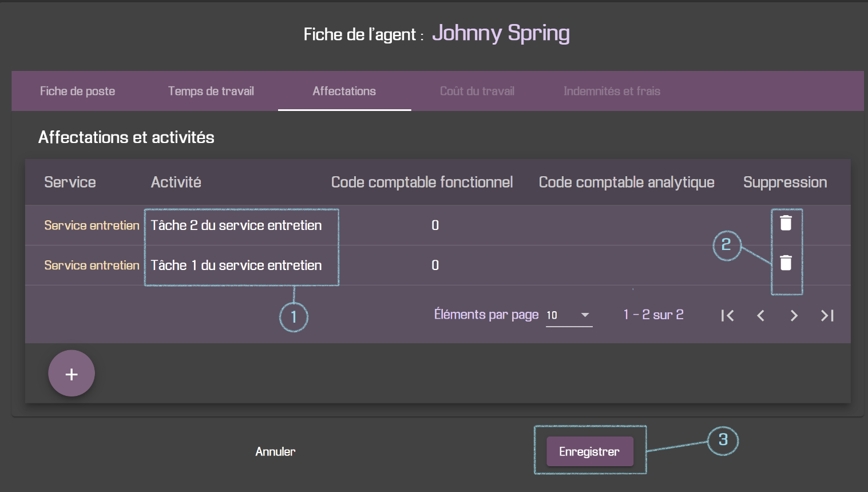Click Service entretien in the Tâche 2 row
The height and width of the screenshot is (492, 868).
point(92,225)
